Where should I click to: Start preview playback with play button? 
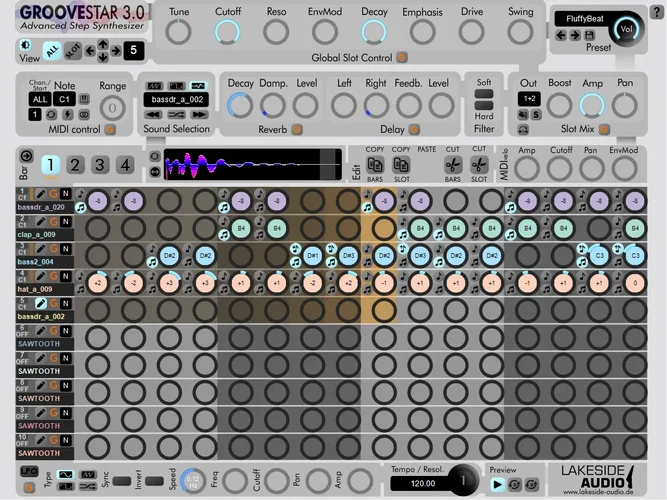coord(497,484)
